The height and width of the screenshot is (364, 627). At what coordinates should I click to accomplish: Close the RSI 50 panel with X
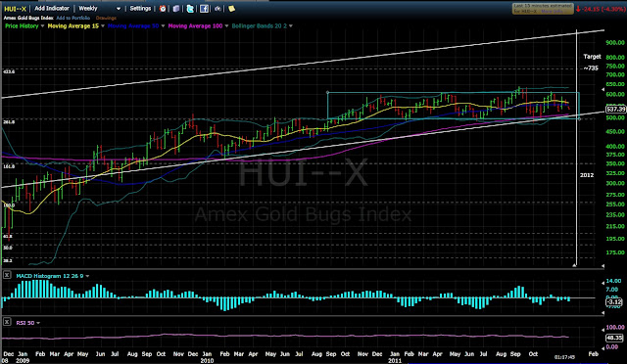coord(7,322)
